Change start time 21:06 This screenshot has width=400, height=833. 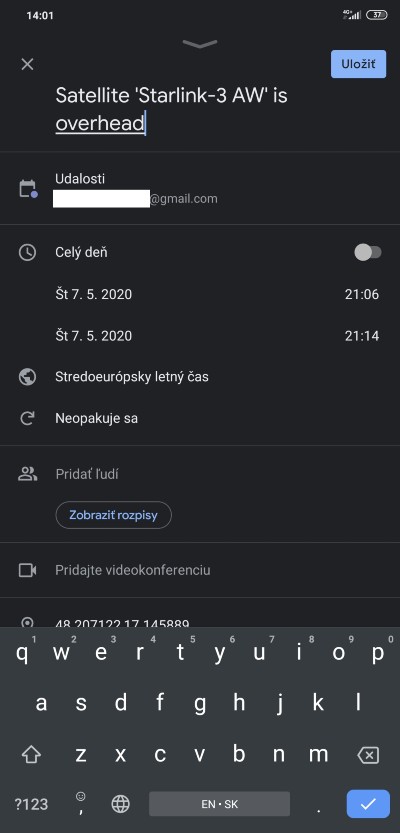(362, 294)
